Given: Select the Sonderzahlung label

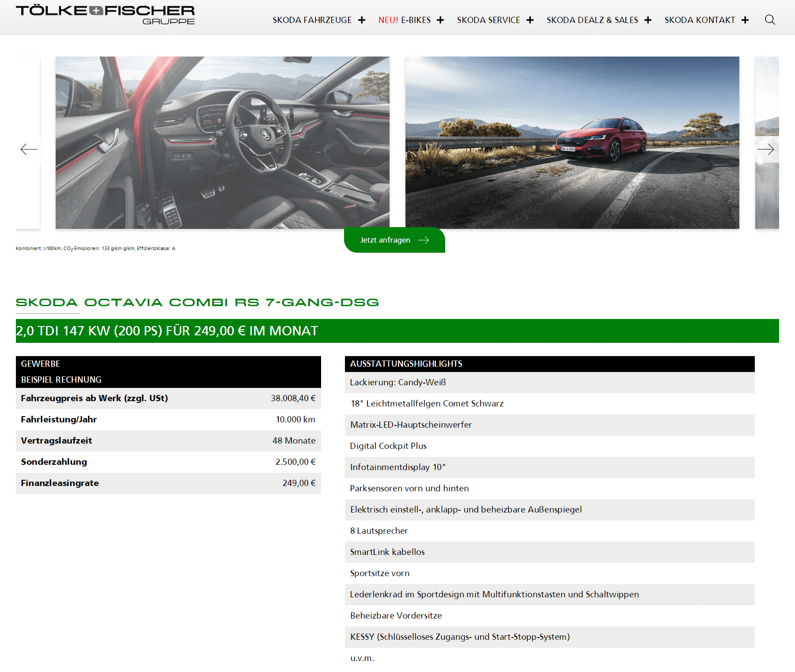Looking at the screenshot, I should click(54, 462).
